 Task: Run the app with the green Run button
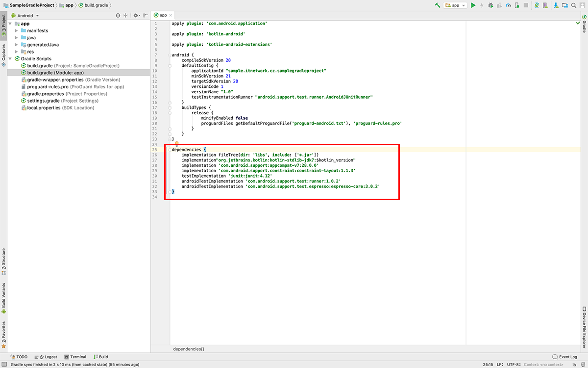tap(473, 5)
